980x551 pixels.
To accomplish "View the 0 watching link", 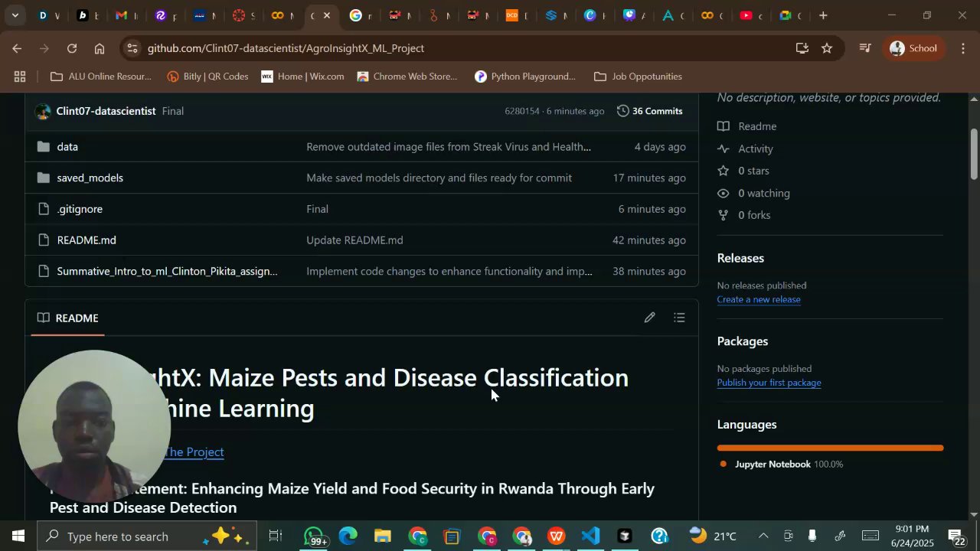I will pyautogui.click(x=753, y=193).
